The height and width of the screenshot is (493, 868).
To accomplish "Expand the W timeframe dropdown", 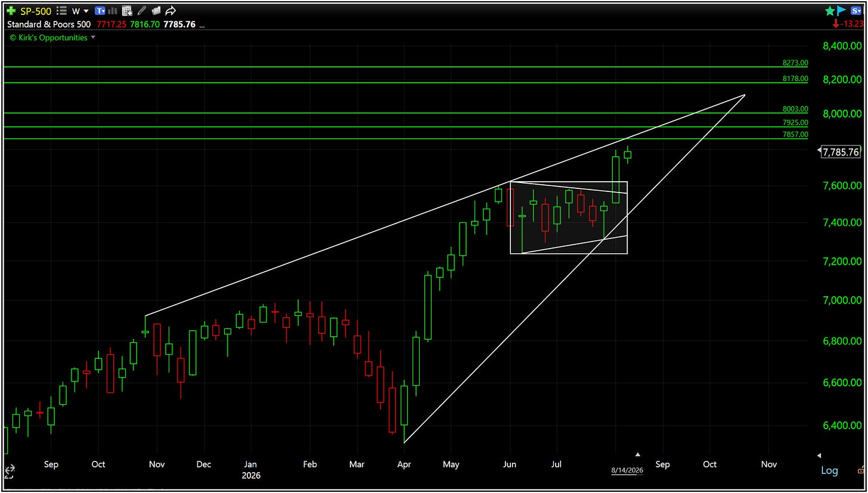I will tap(80, 11).
